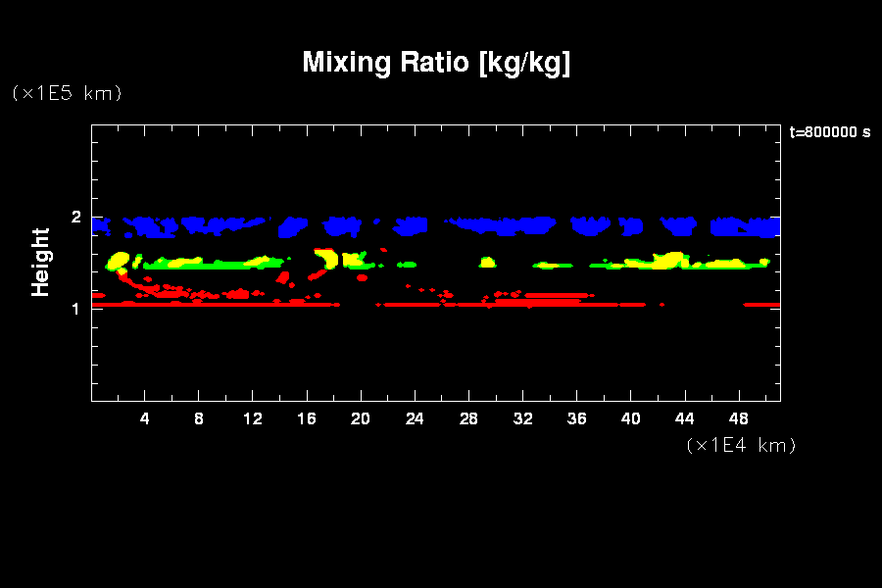Click the "Mixing Ratio [kg/kg]" plot title

pos(436,63)
